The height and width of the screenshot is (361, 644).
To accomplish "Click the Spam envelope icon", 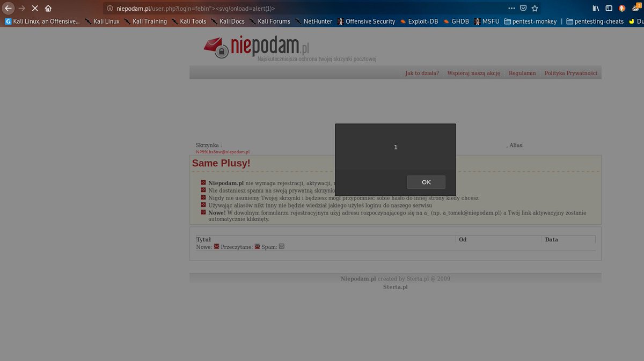I will [282, 247].
